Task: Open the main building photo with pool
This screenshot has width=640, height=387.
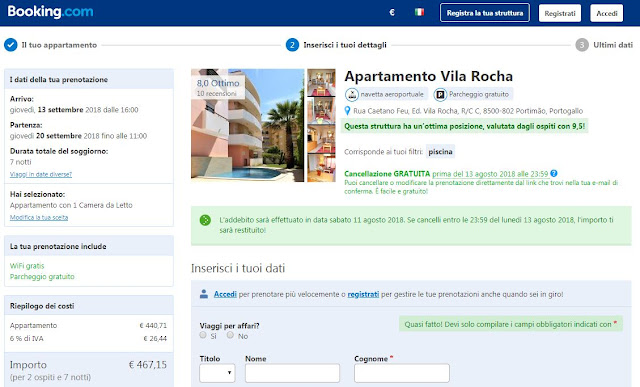Action: point(247,125)
